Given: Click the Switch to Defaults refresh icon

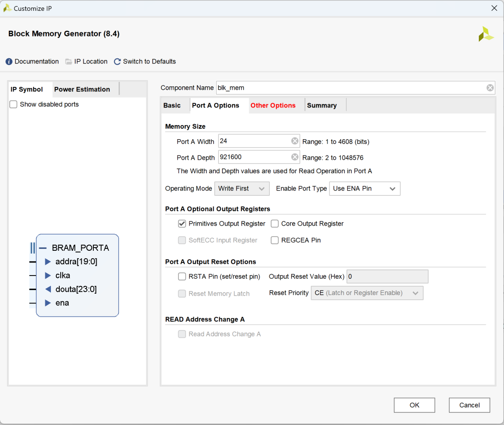Looking at the screenshot, I should (117, 62).
